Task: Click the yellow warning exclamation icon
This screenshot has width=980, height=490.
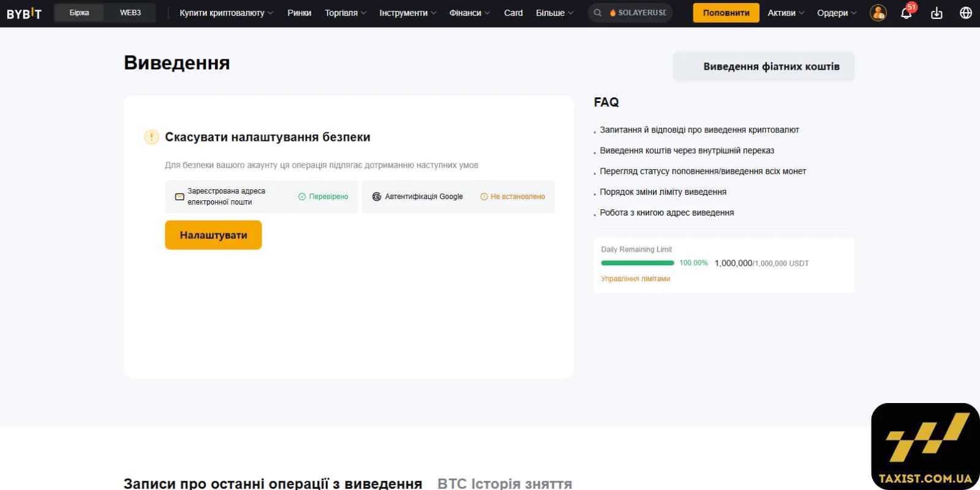Action: [151, 137]
